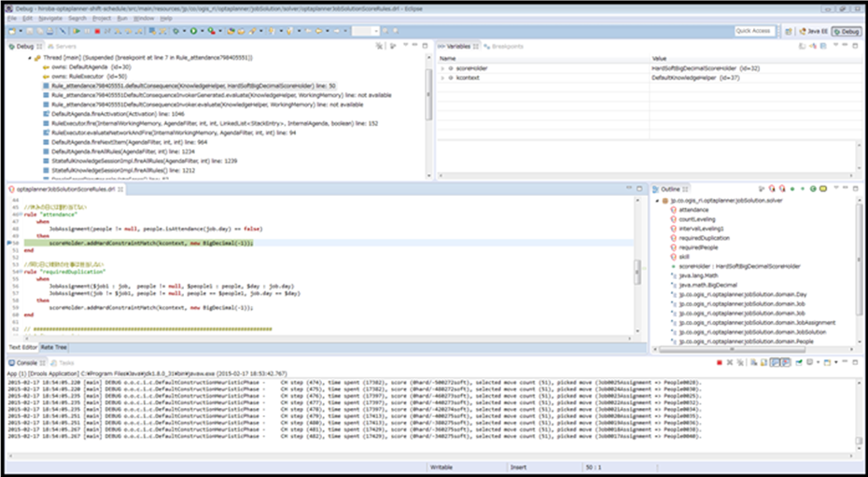Switch to the Tasks tab
This screenshot has width=868, height=477.
[x=63, y=363]
